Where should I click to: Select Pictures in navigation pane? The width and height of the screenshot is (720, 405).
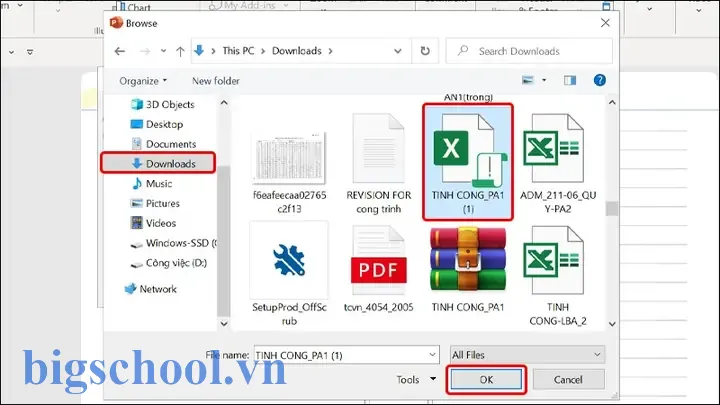point(155,203)
